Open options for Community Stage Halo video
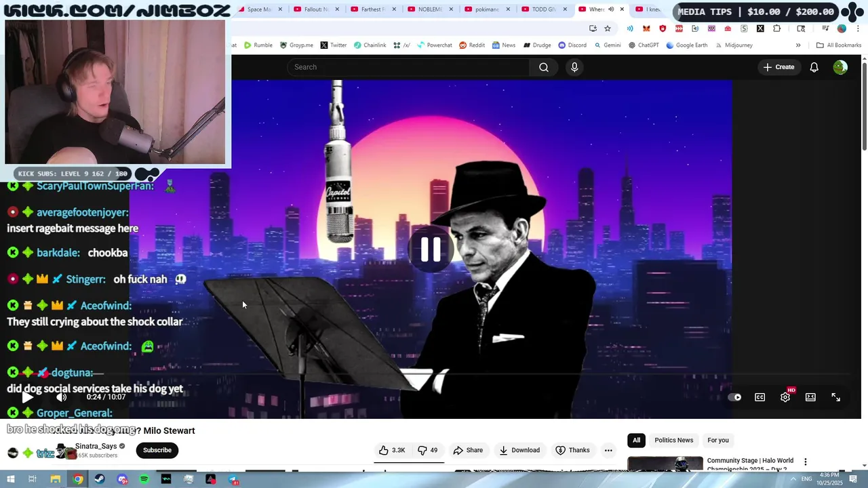868x488 pixels. [805, 462]
